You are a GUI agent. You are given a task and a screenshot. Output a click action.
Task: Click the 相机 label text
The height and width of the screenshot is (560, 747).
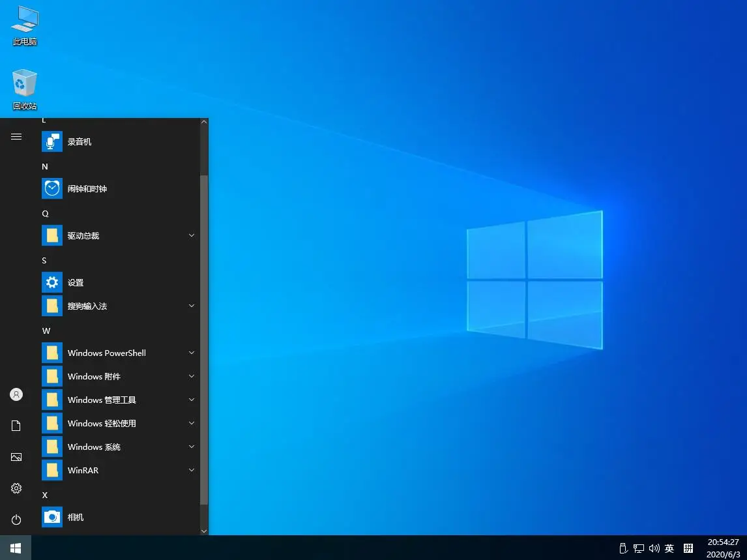tap(75, 517)
